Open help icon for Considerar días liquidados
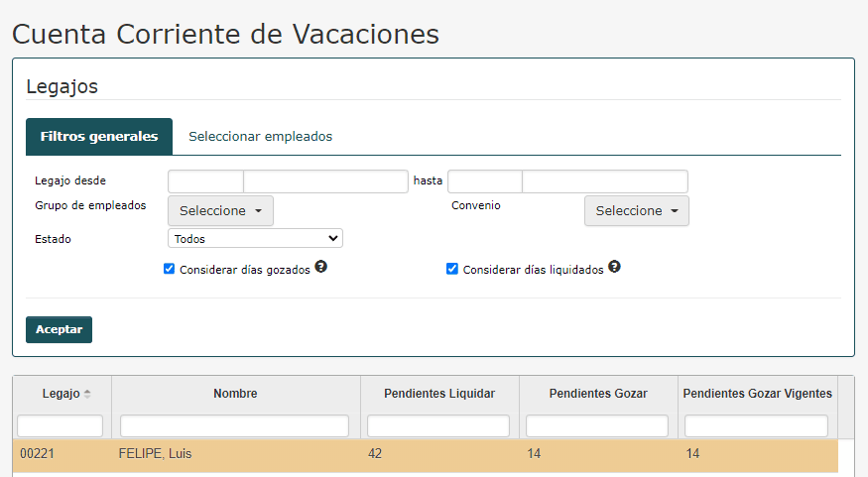The width and height of the screenshot is (868, 477). point(614,267)
